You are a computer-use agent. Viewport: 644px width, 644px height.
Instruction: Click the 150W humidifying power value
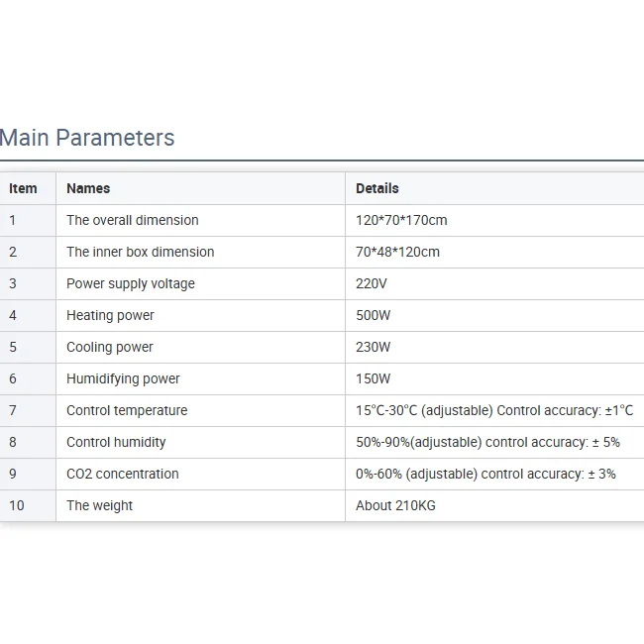pyautogui.click(x=374, y=378)
